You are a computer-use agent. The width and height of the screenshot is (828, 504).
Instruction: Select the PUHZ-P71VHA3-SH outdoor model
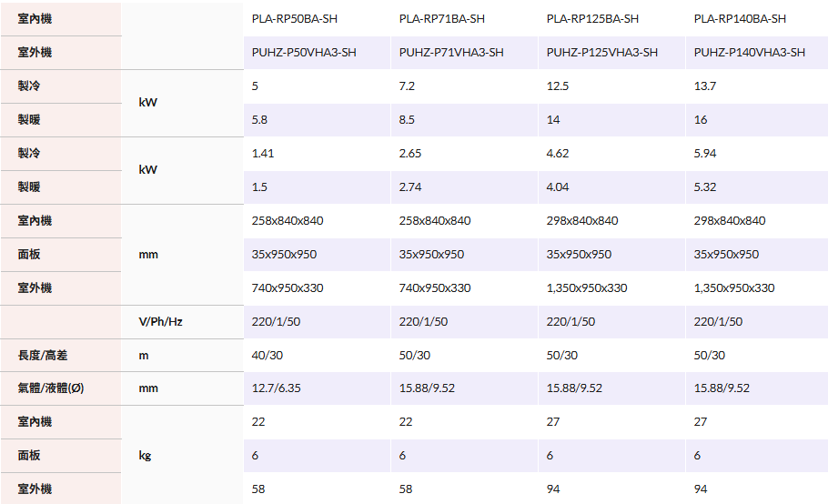(451, 53)
